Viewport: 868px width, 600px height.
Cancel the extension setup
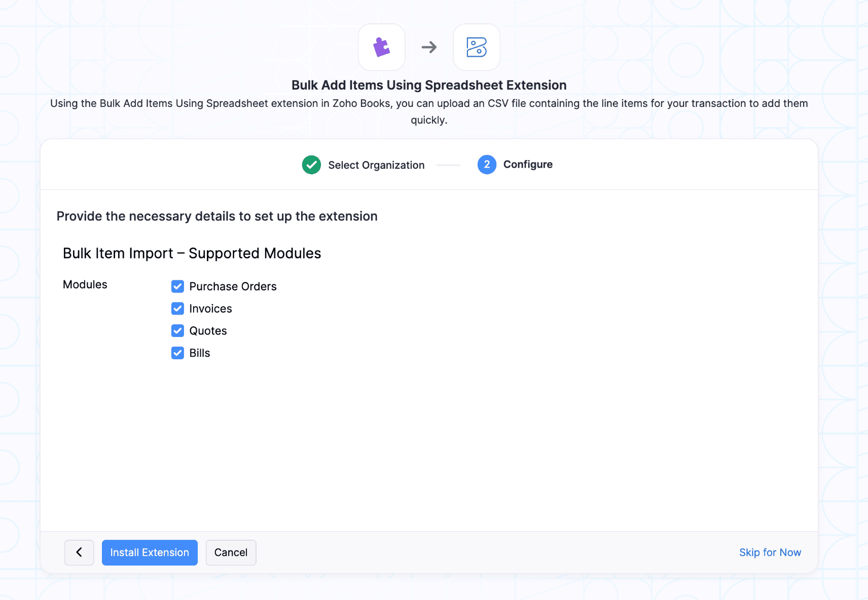tap(231, 552)
